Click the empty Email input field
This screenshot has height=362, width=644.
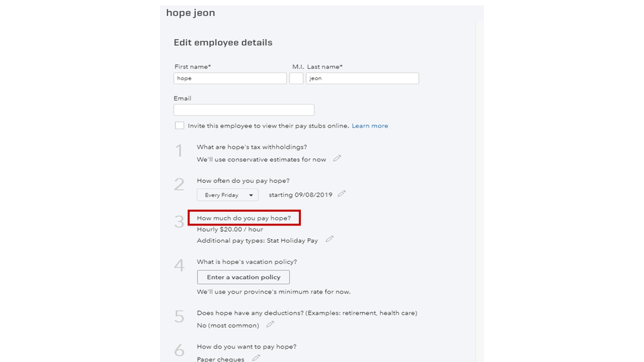[x=244, y=110]
